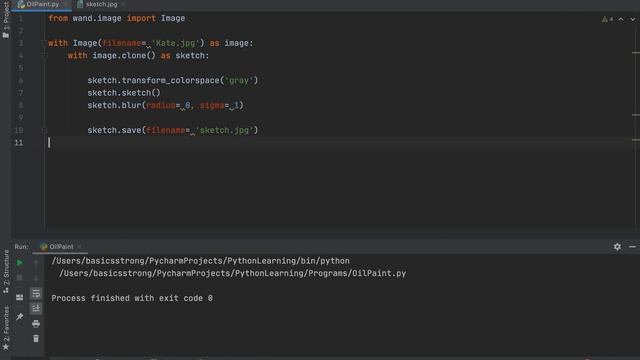
Task: Close the OilPaint run tab
Action: (80, 247)
